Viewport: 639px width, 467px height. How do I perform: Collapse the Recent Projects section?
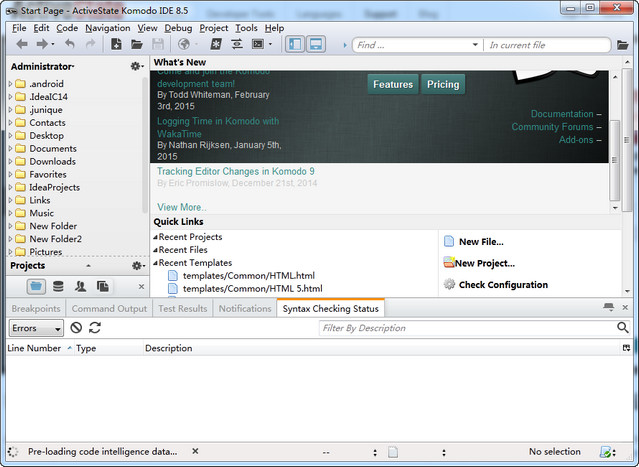coord(155,237)
